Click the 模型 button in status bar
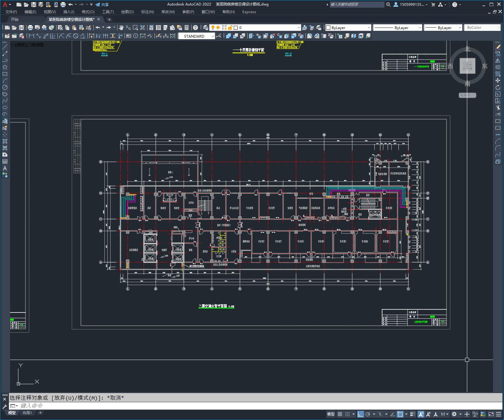504x420 pixels. pos(331,414)
